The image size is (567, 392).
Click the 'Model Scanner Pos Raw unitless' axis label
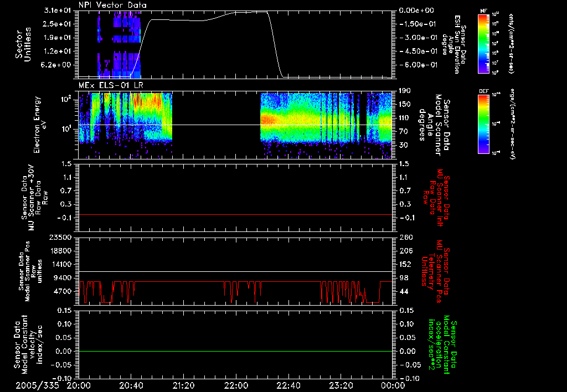click(x=31, y=271)
